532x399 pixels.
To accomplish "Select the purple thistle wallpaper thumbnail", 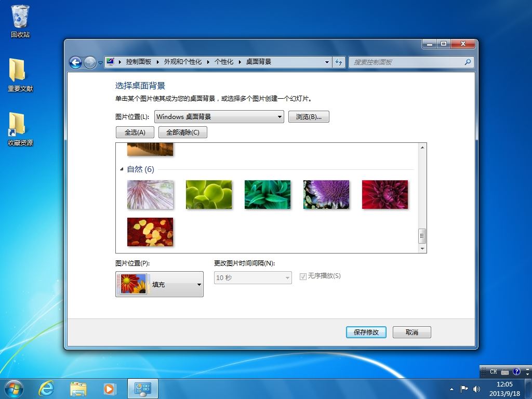I will point(326,194).
